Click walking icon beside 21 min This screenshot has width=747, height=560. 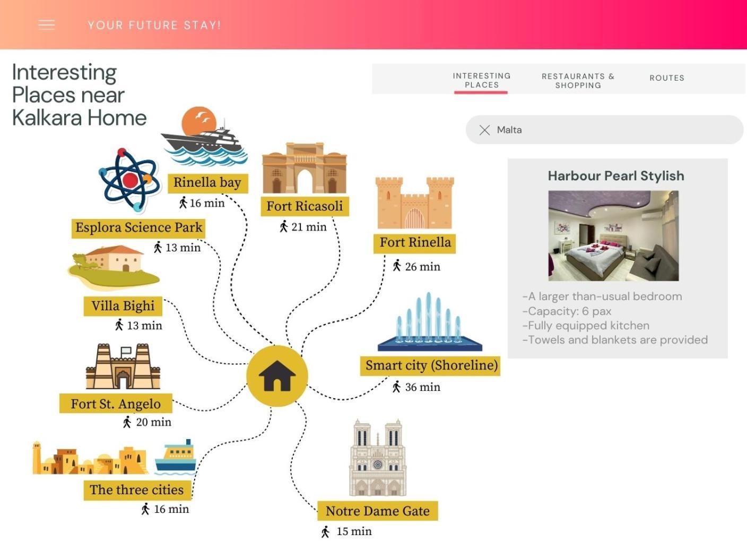(x=284, y=226)
